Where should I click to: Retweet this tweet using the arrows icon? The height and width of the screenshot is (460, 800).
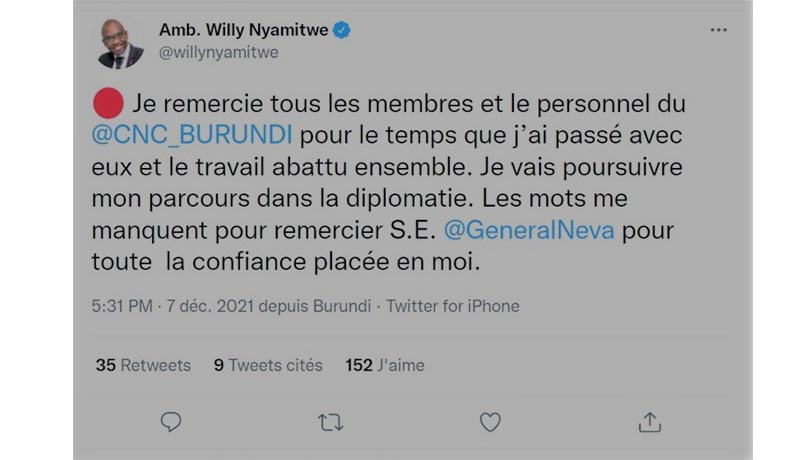pyautogui.click(x=330, y=422)
